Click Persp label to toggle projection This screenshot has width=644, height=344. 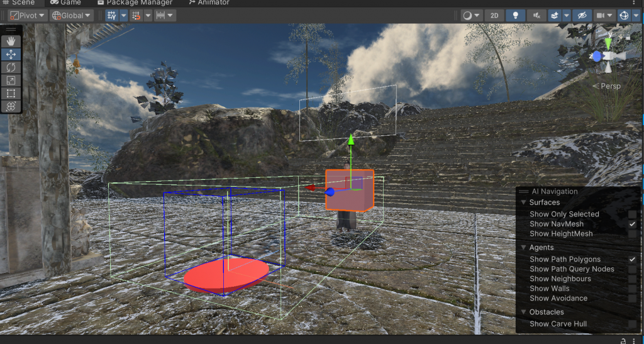coord(606,86)
